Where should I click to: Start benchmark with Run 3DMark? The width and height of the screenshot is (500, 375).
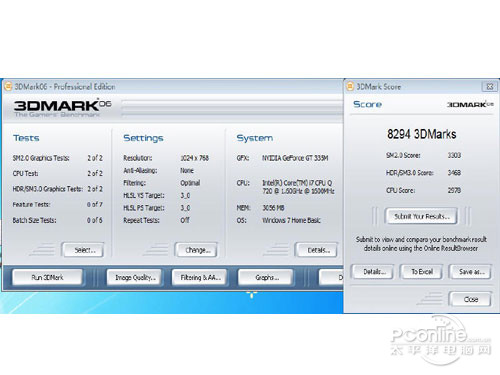pyautogui.click(x=47, y=277)
